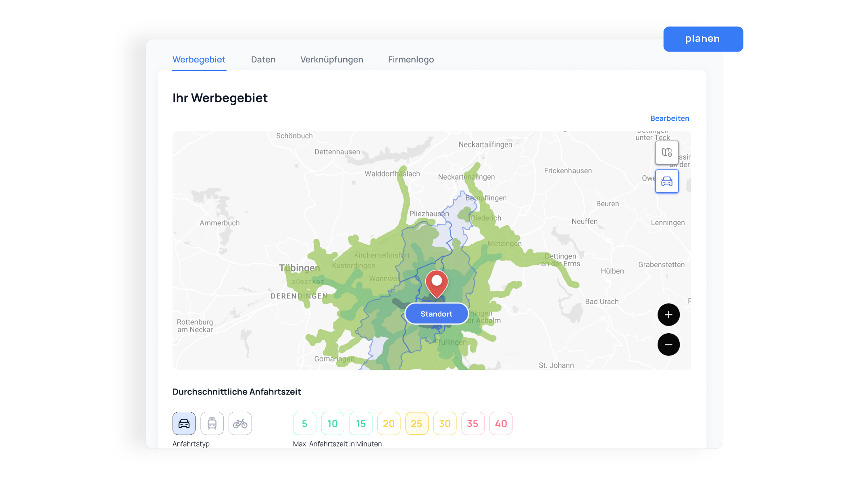Switch to the Daten tab

click(x=263, y=60)
